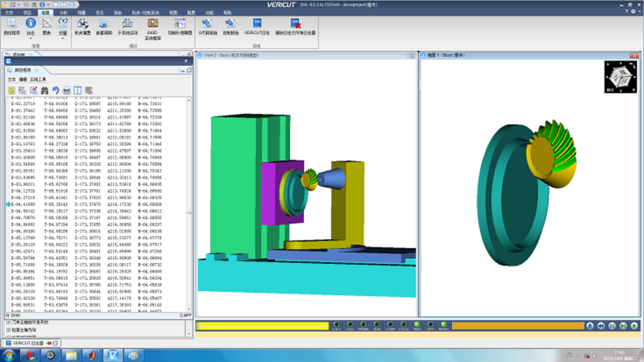Switch to the View (视图) ribbon tab
Viewport: 644px width, 362px height.
173,12
